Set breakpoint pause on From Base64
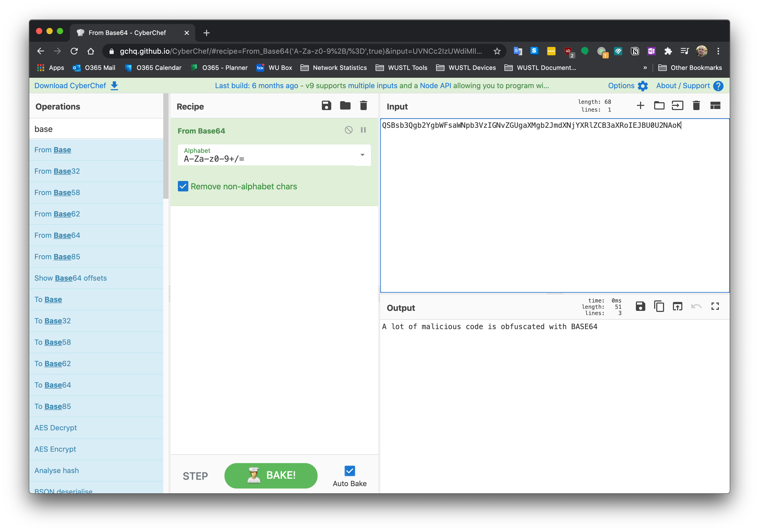The image size is (759, 532). pos(363,130)
